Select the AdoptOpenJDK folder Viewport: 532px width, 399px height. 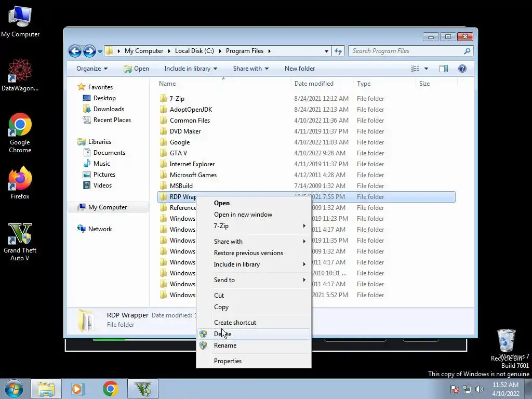pyautogui.click(x=307, y=110)
